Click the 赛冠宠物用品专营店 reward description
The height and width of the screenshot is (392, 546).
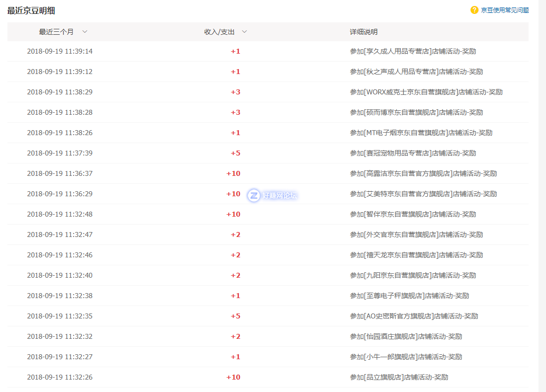pyautogui.click(x=413, y=153)
